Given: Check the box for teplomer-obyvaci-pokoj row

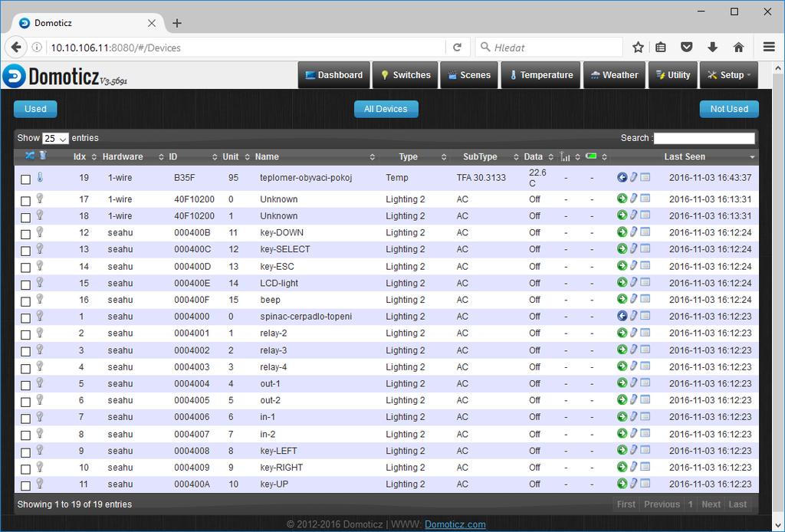Looking at the screenshot, I should click(25, 179).
